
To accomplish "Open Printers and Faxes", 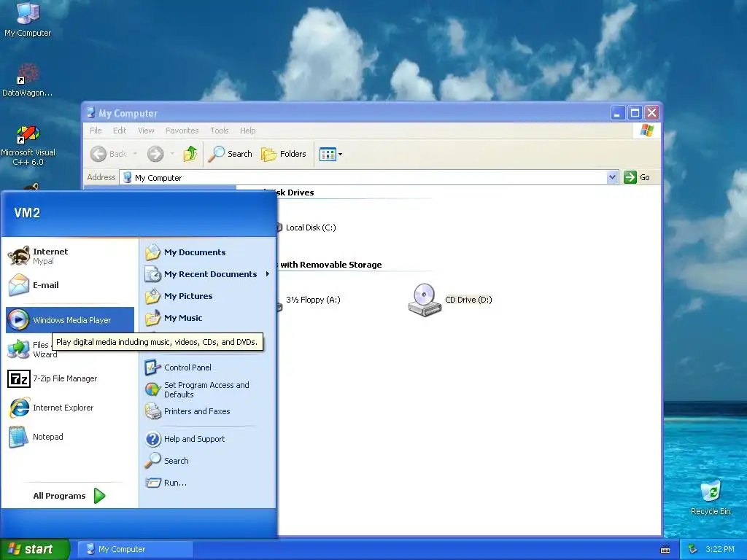I will [x=208, y=411].
